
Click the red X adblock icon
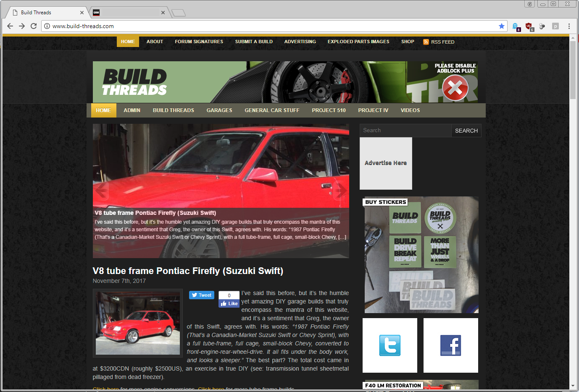(455, 88)
